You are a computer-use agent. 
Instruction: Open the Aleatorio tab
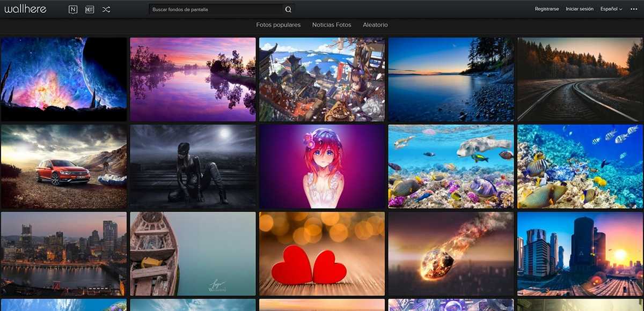point(375,25)
